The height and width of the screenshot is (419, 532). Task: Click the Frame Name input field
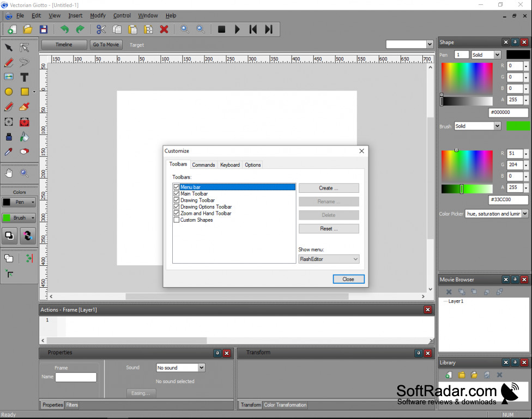(76, 377)
